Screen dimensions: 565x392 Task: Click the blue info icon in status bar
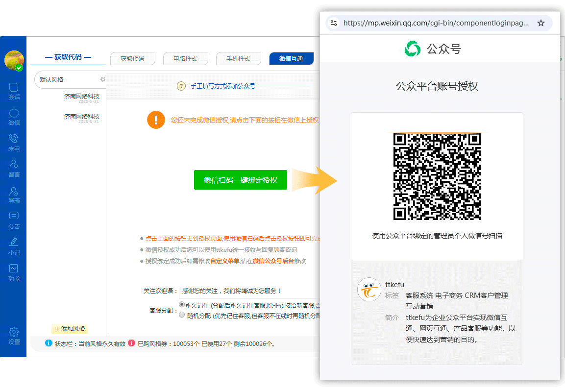[49, 343]
